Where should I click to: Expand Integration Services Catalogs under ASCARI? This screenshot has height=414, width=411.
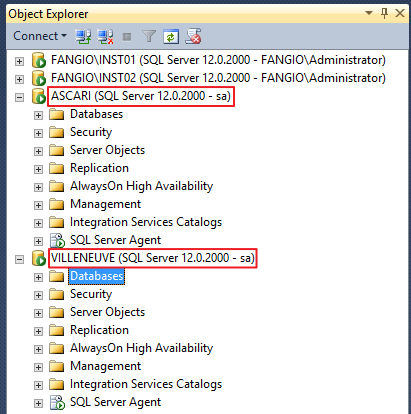pos(38,223)
